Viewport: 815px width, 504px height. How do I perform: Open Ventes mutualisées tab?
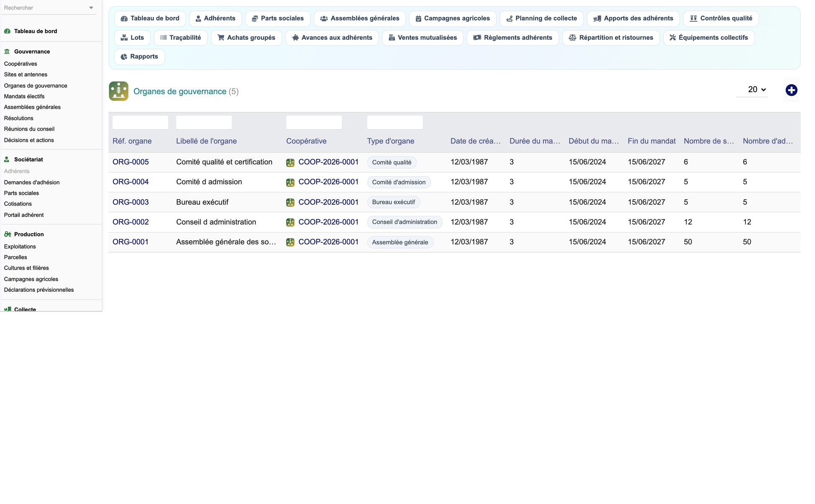[423, 38]
